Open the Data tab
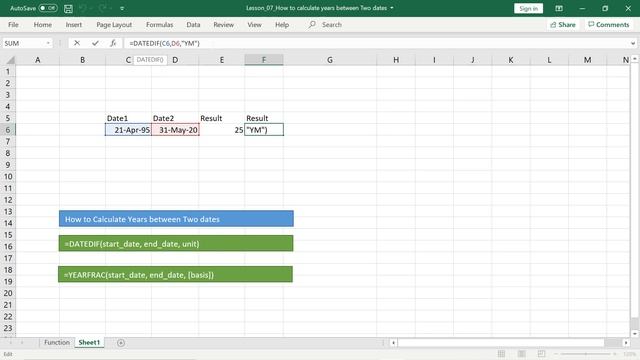640x360 pixels. pyautogui.click(x=193, y=24)
